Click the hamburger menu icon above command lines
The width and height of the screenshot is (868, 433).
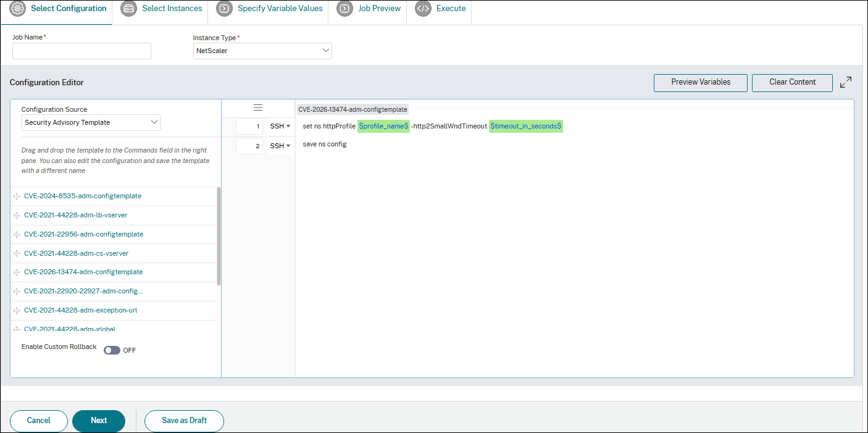258,107
